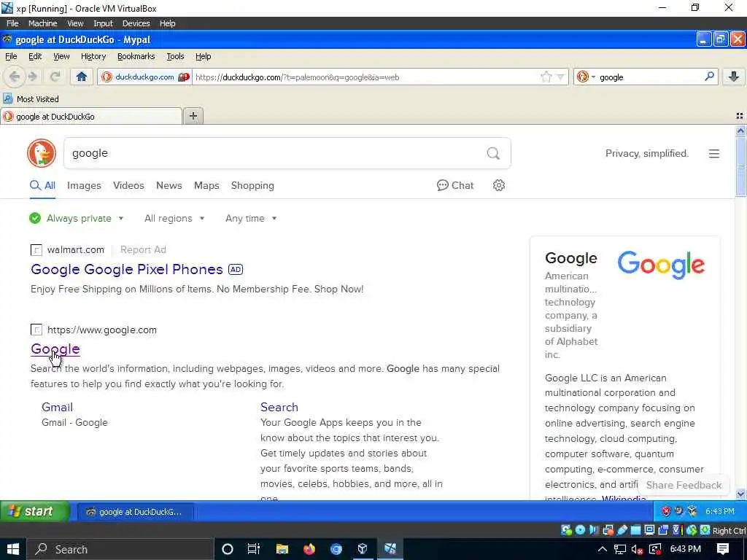Open Cortana circle on host taskbar
Screen dimensions: 747x560
228,549
